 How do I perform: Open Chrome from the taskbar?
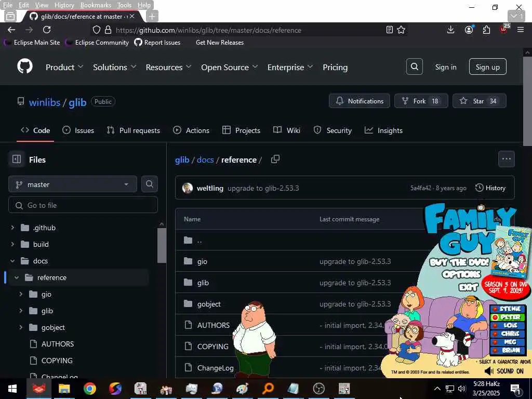pyautogui.click(x=89, y=389)
